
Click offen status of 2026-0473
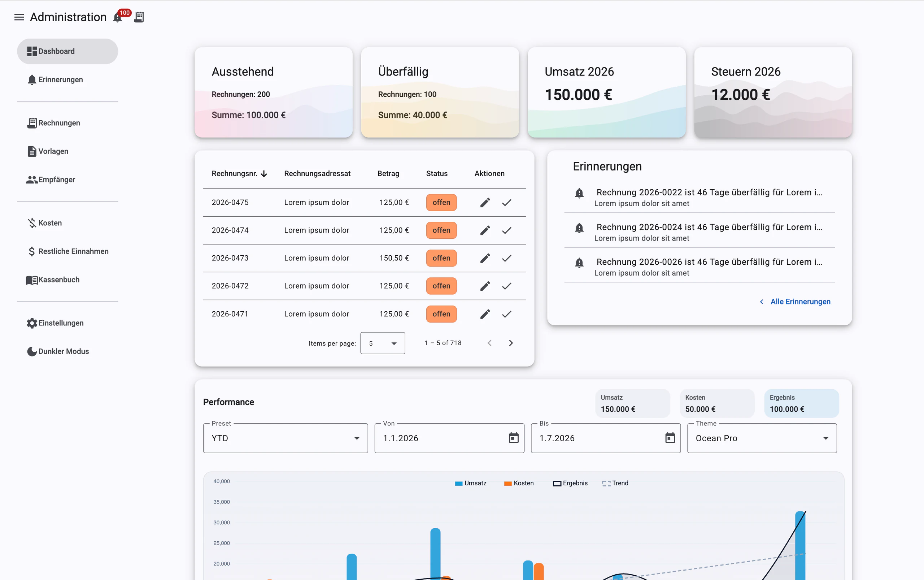click(x=441, y=259)
